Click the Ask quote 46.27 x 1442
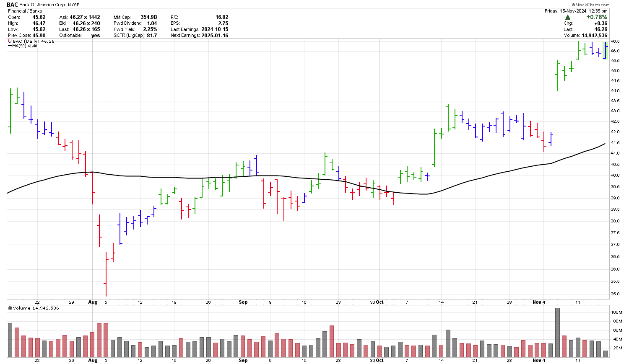Image resolution: width=629 pixels, height=364 pixels. click(85, 18)
